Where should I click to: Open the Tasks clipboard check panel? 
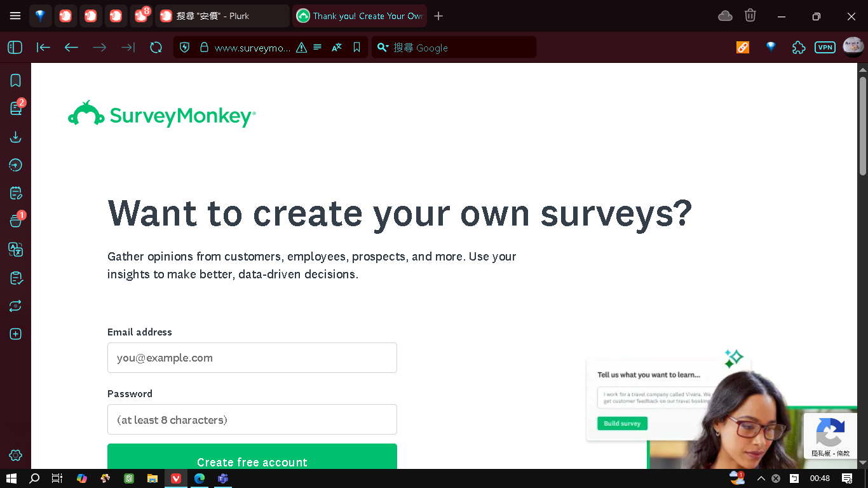tap(16, 278)
